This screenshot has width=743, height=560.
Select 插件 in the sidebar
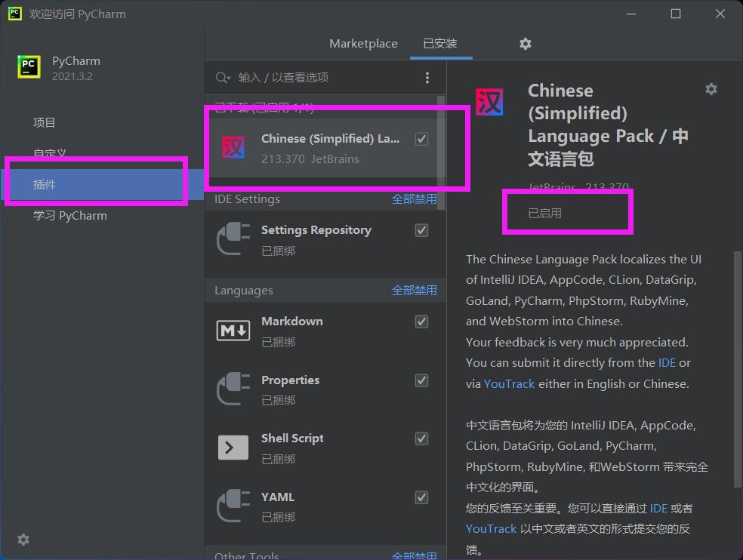pos(102,184)
